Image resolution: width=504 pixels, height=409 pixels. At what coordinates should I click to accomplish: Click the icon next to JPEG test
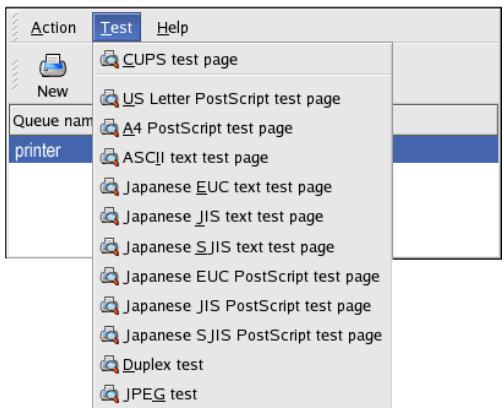click(110, 394)
